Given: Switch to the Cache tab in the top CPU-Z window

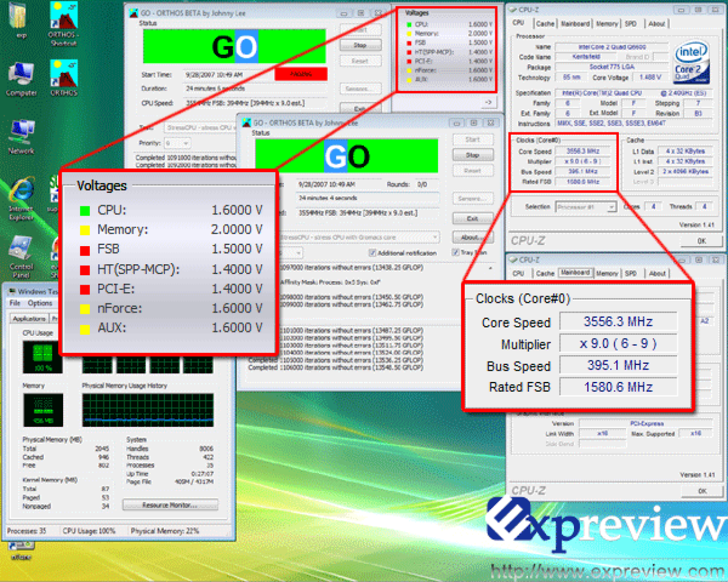Looking at the screenshot, I should point(544,24).
